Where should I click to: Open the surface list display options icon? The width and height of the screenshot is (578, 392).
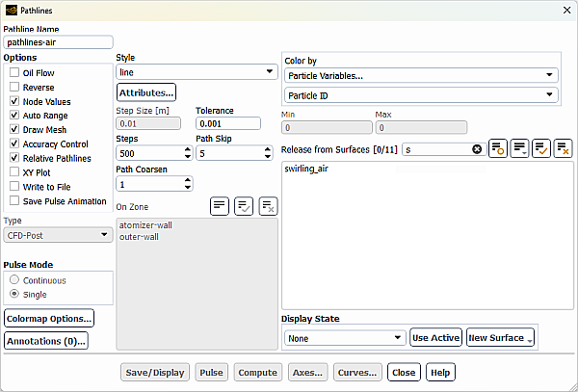coord(519,148)
